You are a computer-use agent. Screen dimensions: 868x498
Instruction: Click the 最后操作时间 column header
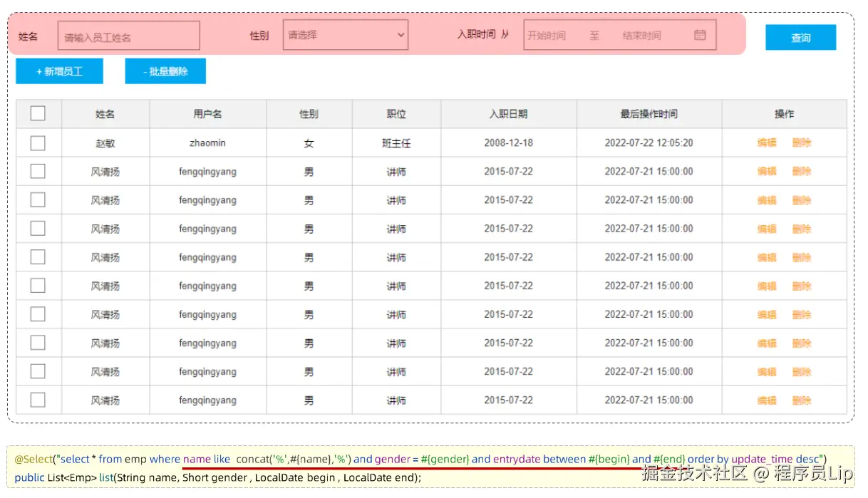point(649,113)
